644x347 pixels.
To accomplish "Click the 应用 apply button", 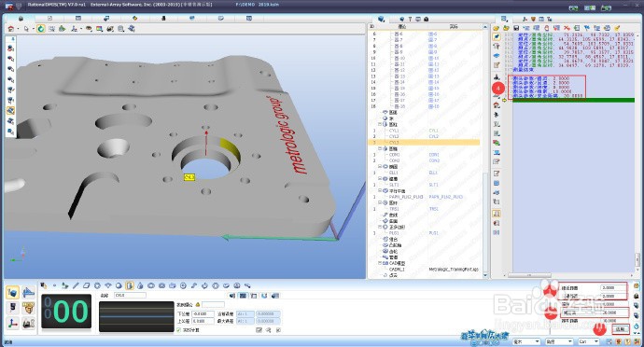I will click(x=620, y=329).
